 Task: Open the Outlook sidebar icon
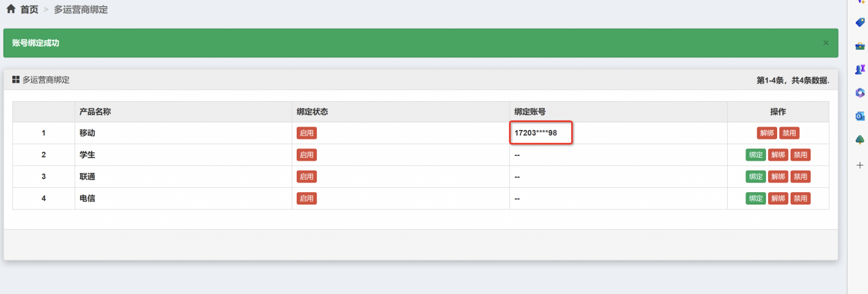pos(860,116)
